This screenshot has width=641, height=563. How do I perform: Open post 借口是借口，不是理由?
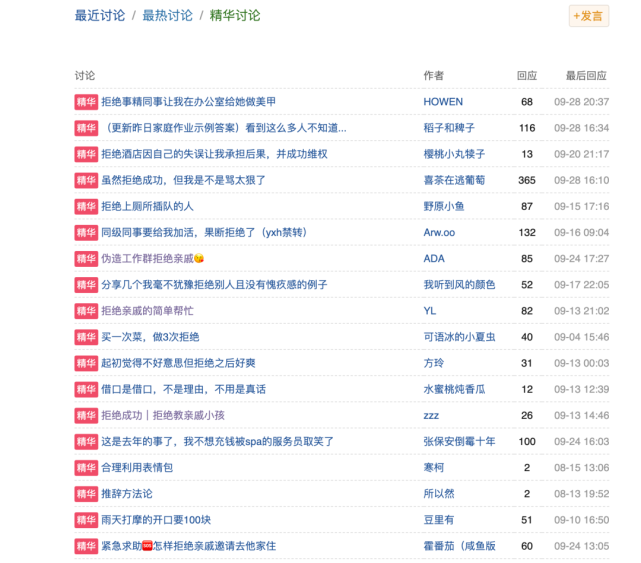click(184, 389)
